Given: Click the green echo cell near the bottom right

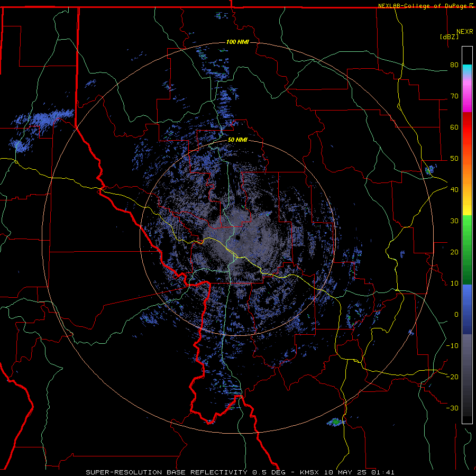Looking at the screenshot, I should (x=335, y=422).
